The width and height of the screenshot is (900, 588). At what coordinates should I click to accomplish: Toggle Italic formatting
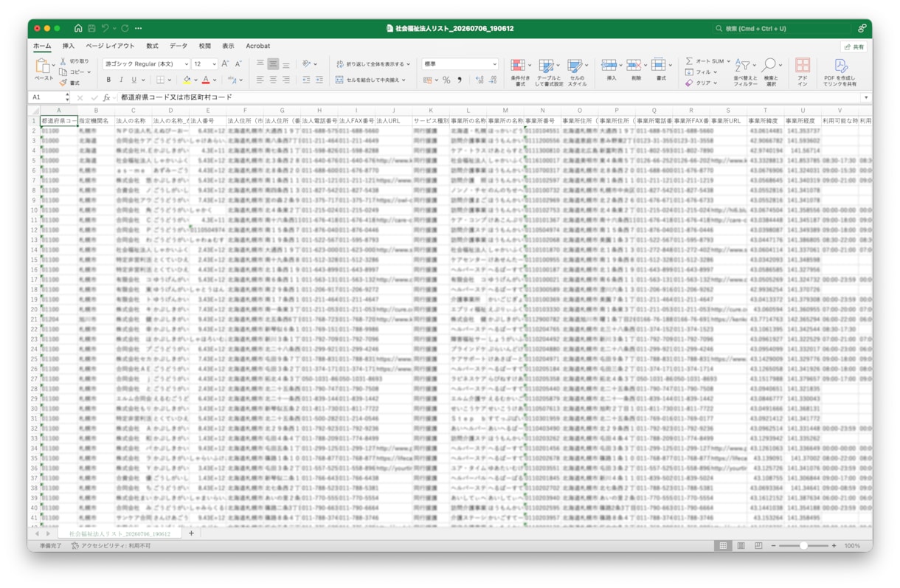click(121, 80)
